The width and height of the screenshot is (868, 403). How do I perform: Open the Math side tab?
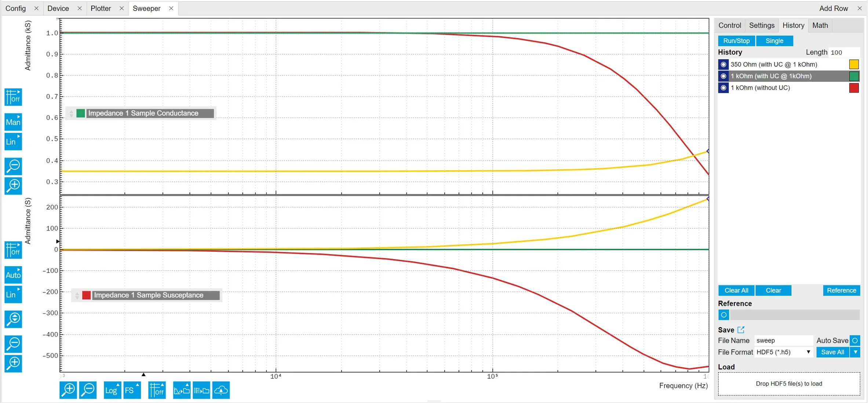[x=820, y=25]
